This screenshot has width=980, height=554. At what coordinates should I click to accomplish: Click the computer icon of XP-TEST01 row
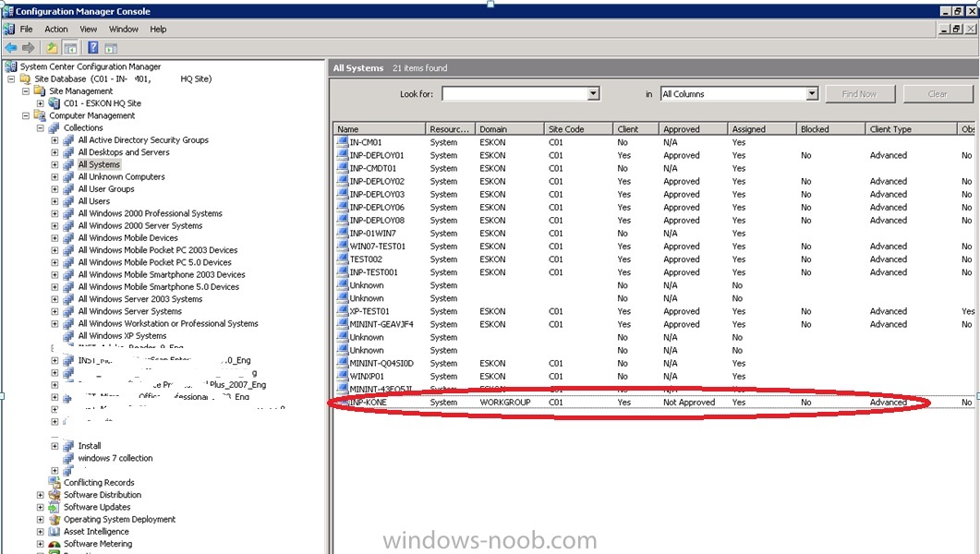click(x=342, y=311)
